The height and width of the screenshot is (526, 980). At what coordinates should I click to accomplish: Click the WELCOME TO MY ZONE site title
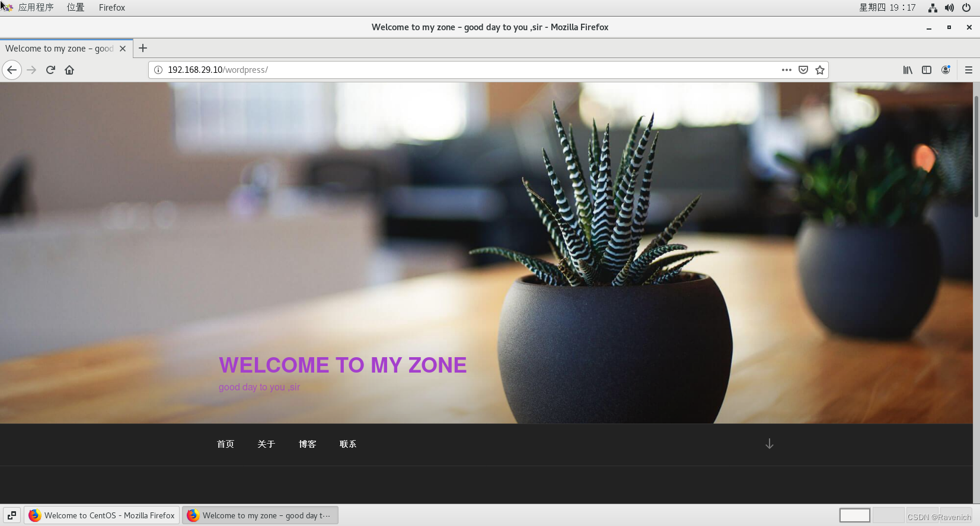pos(343,365)
